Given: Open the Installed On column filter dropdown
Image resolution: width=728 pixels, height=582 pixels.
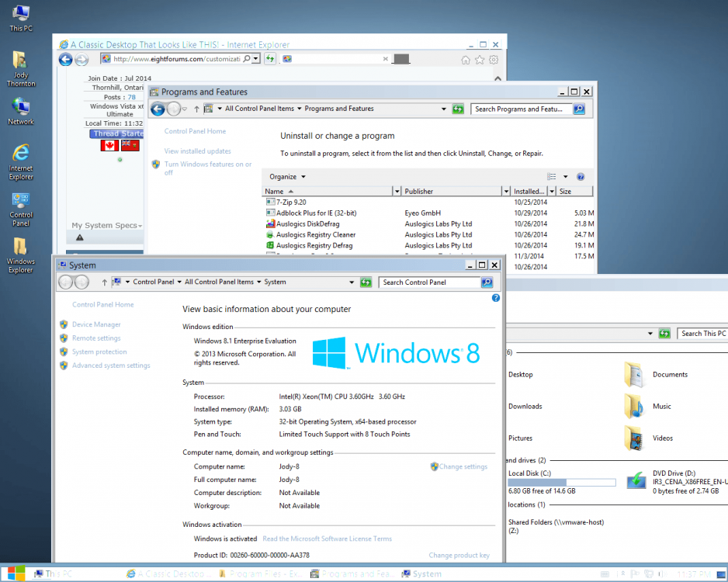Looking at the screenshot, I should coord(552,191).
